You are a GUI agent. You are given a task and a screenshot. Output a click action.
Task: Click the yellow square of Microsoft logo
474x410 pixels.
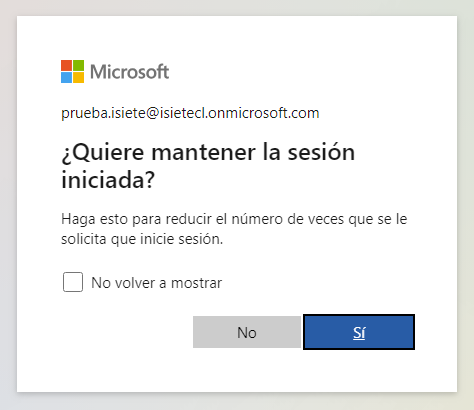click(78, 77)
